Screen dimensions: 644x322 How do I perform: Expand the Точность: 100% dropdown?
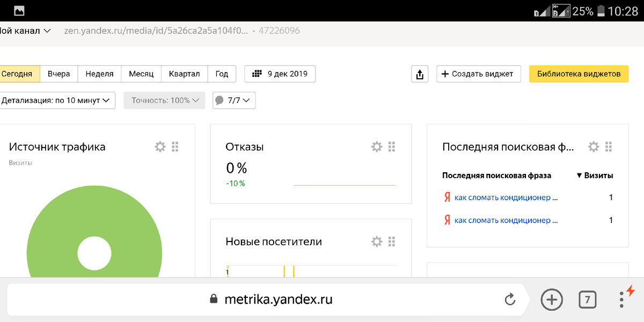[x=164, y=100]
